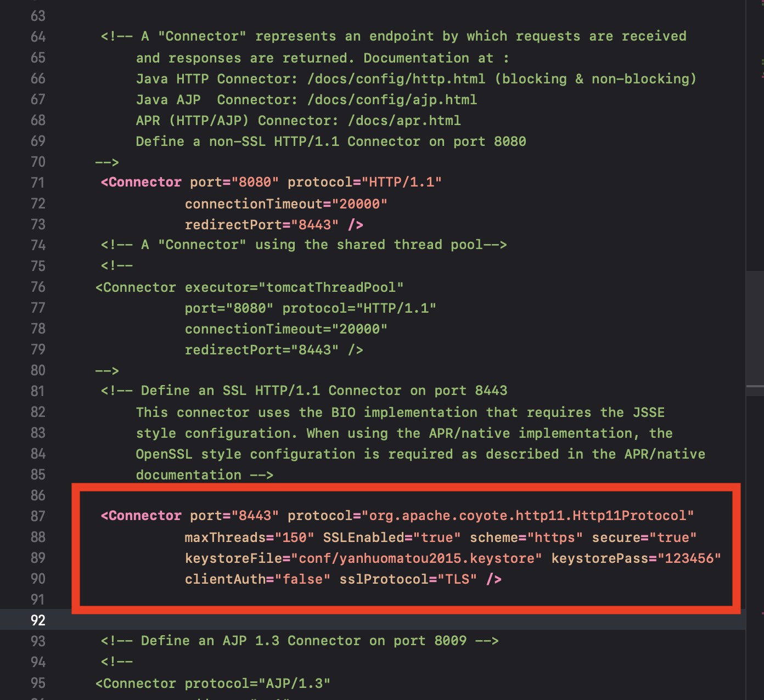
Task: Click clientAuth="false" attribute
Action: [257, 579]
